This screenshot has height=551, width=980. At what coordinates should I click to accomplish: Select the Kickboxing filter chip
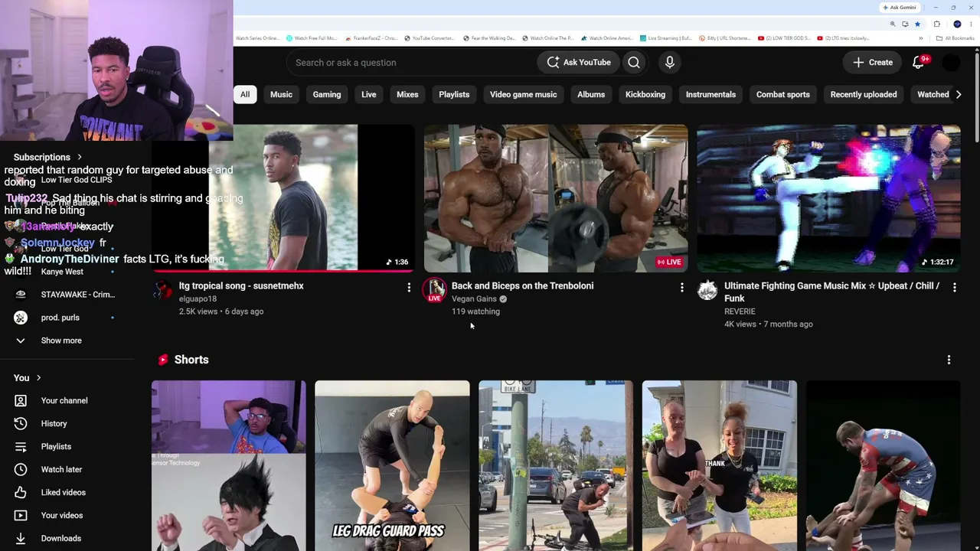click(x=645, y=95)
